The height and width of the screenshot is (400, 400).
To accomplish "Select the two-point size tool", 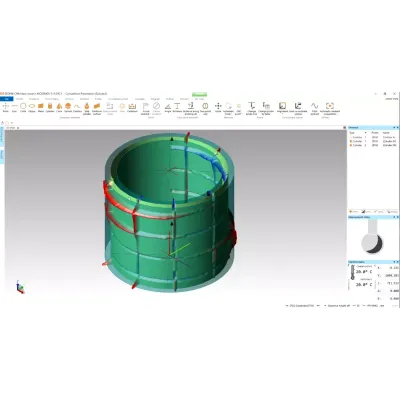I will coord(205,108).
